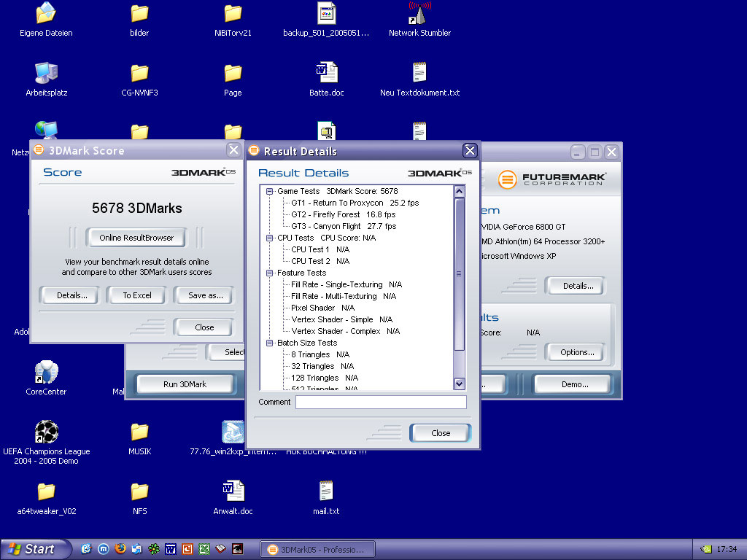Open the bilder folder on desktop

pyautogui.click(x=139, y=13)
